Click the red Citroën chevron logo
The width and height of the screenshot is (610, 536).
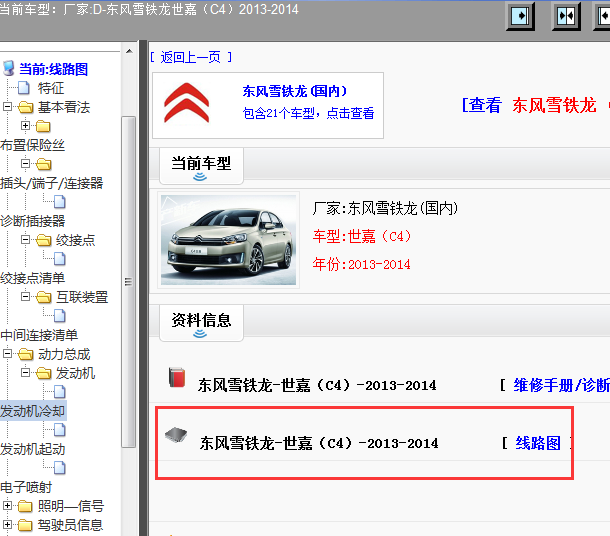(x=187, y=103)
